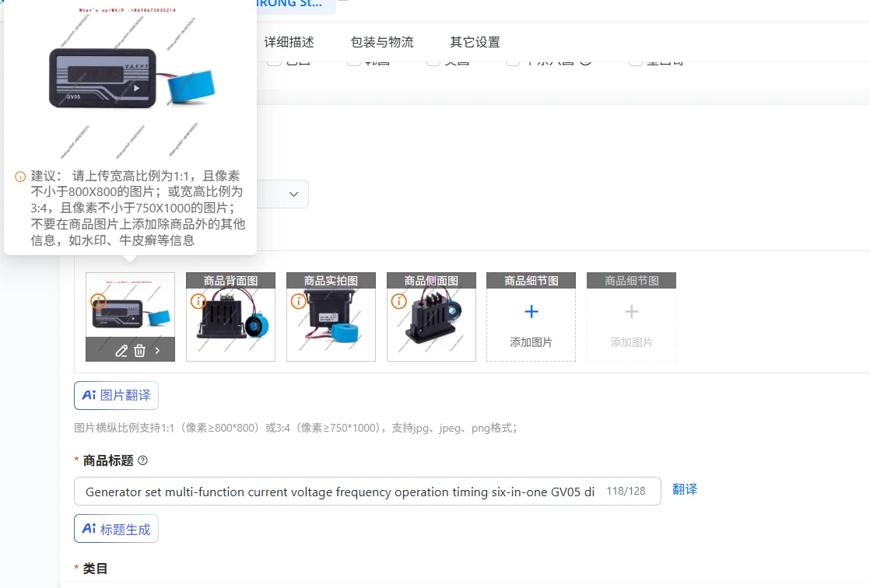
Task: Open the 包装与物流 tab
Action: [x=382, y=42]
